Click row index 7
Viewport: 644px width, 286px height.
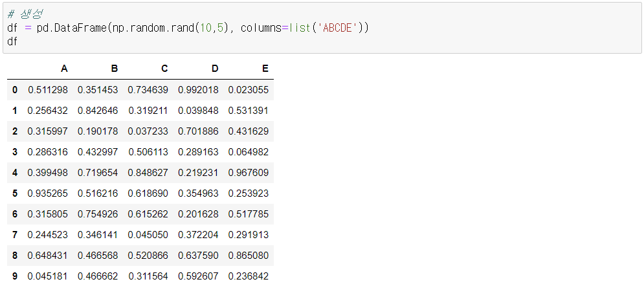[x=15, y=235]
